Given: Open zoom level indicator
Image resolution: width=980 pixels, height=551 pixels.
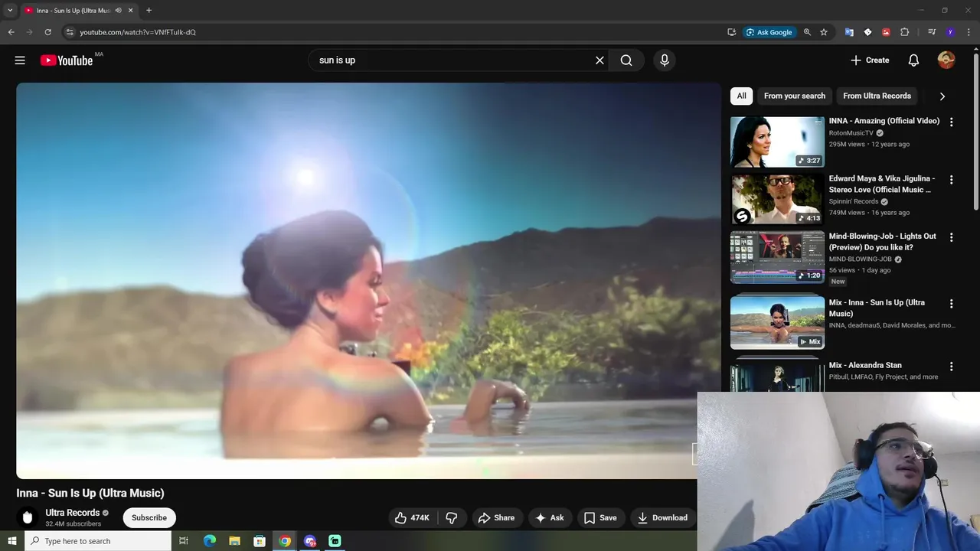Looking at the screenshot, I should point(807,32).
